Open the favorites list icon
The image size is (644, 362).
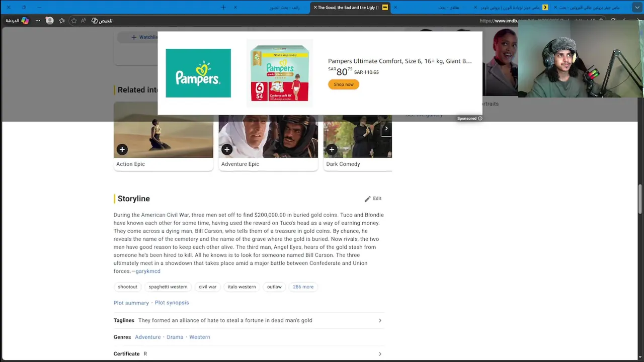pos(62,21)
